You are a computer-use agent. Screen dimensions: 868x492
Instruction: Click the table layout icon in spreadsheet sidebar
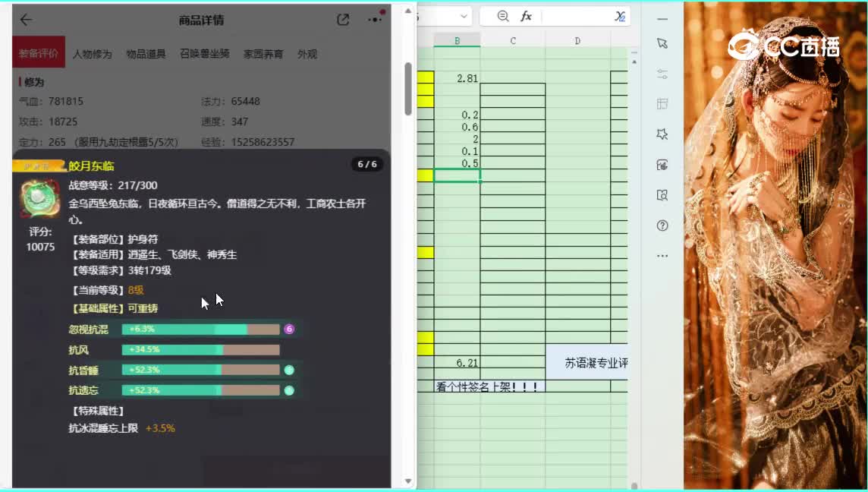coord(662,103)
